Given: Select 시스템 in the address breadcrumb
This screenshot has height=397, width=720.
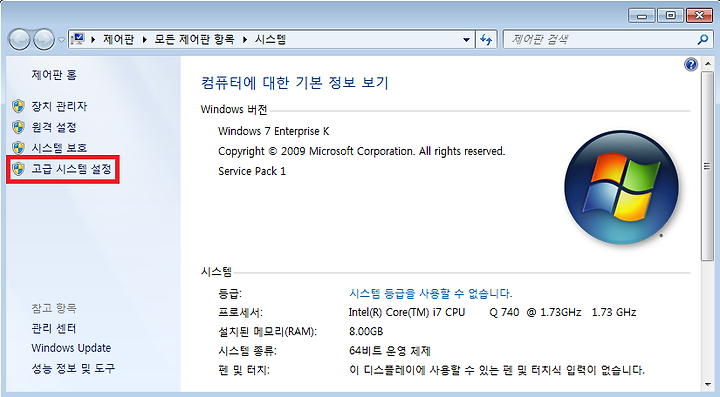Looking at the screenshot, I should [x=270, y=39].
